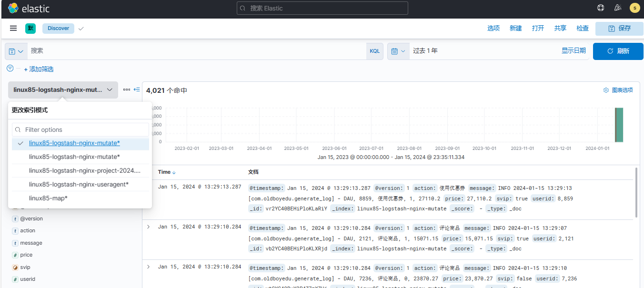This screenshot has height=288, width=644.
Task: Open 图表选项 chart settings
Action: [x=618, y=90]
